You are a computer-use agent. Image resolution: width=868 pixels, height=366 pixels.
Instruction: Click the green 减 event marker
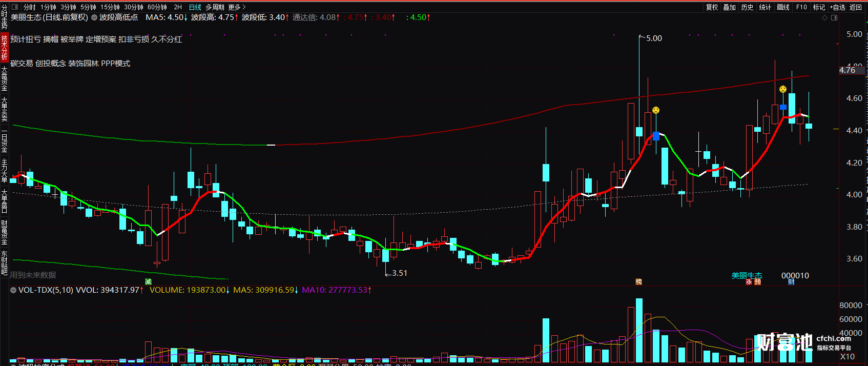pyautogui.click(x=148, y=281)
